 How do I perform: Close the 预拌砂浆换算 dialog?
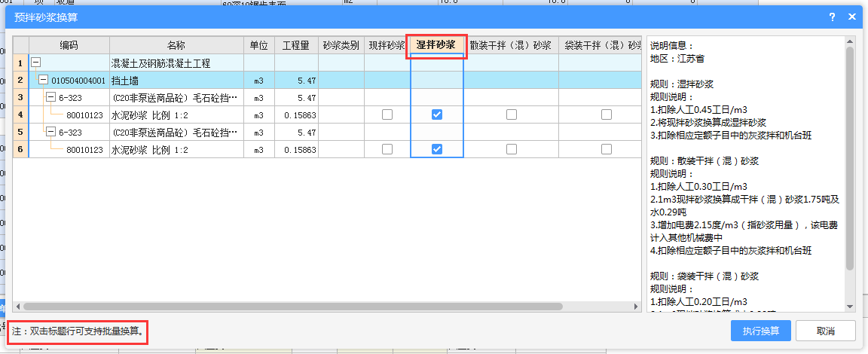click(852, 16)
